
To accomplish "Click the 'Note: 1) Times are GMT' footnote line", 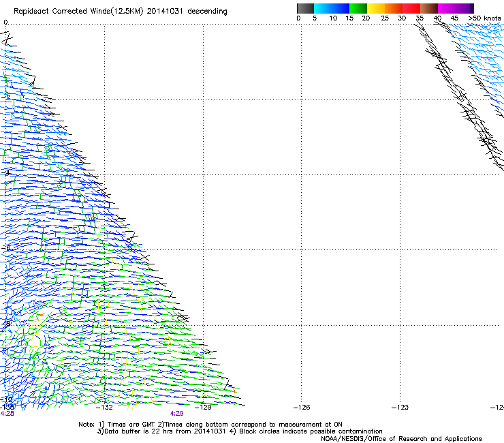I will click(x=210, y=425).
